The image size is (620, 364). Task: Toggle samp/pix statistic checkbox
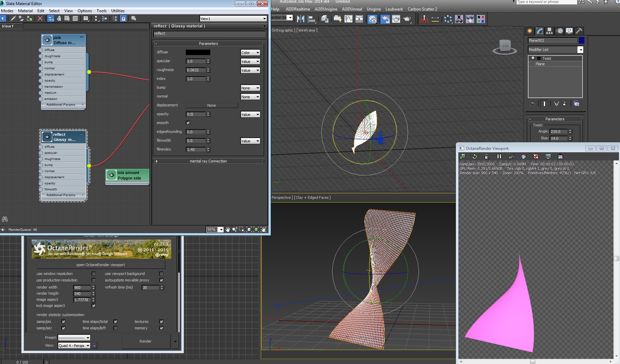pyautogui.click(x=63, y=322)
